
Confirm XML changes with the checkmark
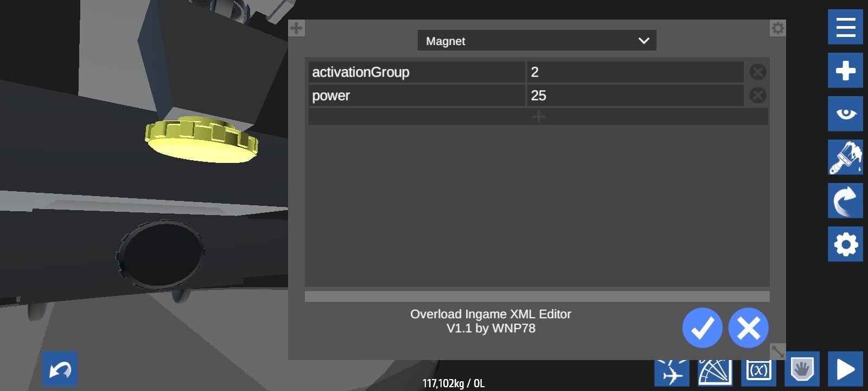tap(702, 328)
